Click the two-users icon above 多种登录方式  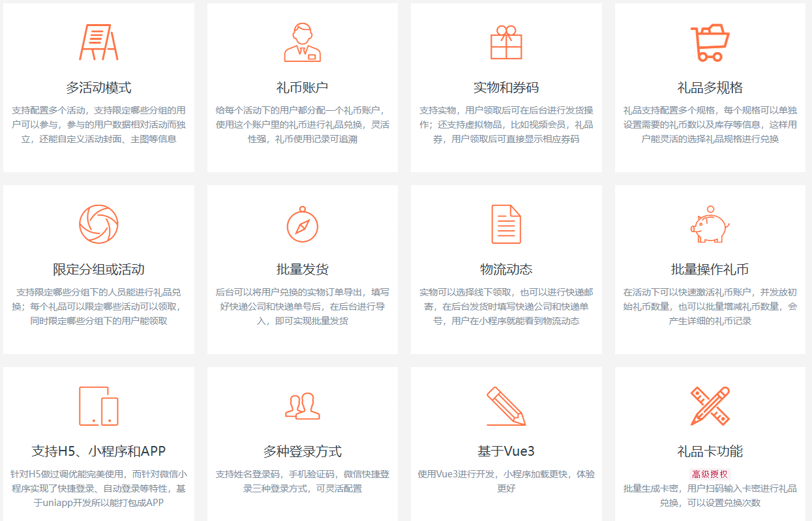[x=302, y=406]
